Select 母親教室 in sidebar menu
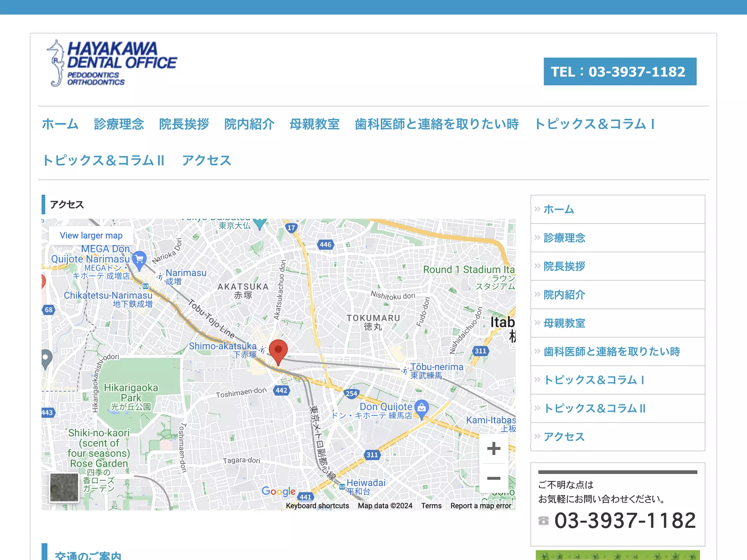Viewport: 747px width, 560px height. click(618, 323)
